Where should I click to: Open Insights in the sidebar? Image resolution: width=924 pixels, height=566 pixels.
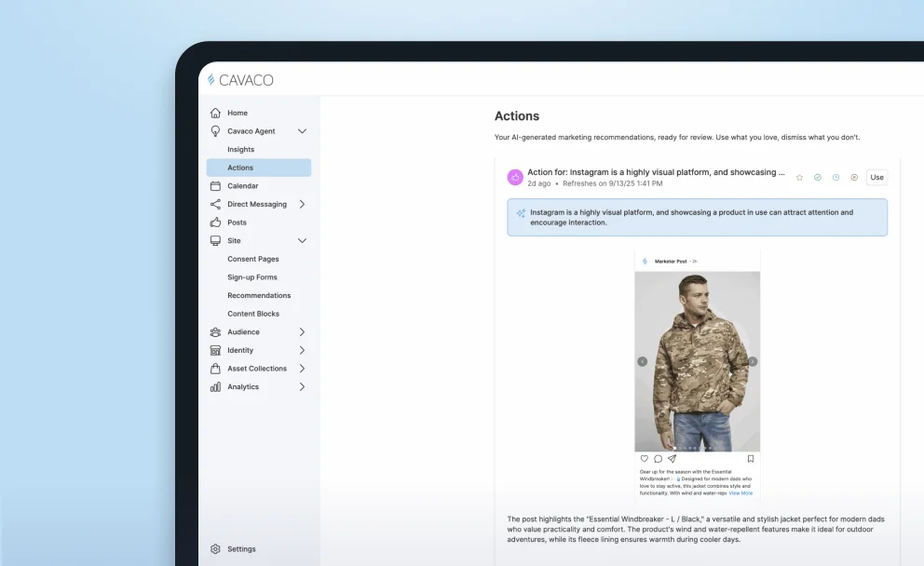240,149
